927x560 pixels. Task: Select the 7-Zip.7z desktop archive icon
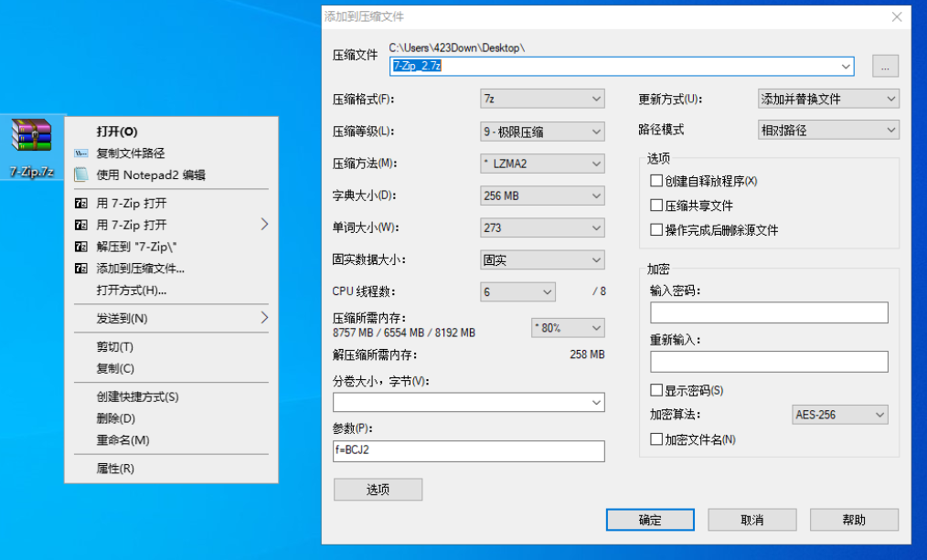(32, 148)
